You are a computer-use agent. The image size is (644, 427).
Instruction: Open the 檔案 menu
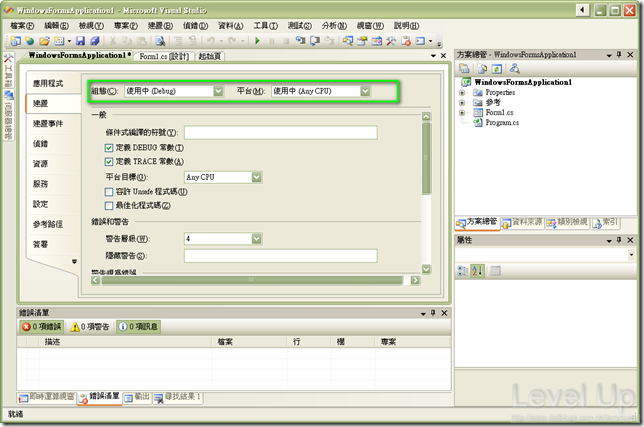coord(22,26)
